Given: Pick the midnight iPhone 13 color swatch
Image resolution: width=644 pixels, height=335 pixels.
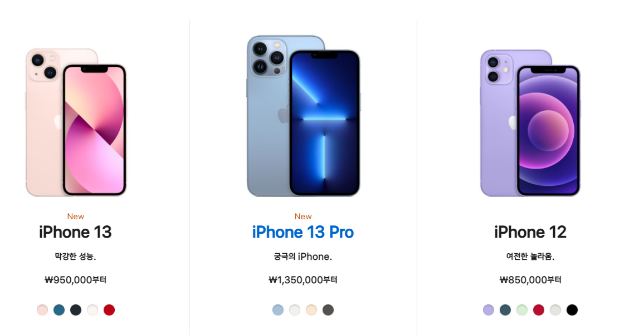Looking at the screenshot, I should [76, 310].
